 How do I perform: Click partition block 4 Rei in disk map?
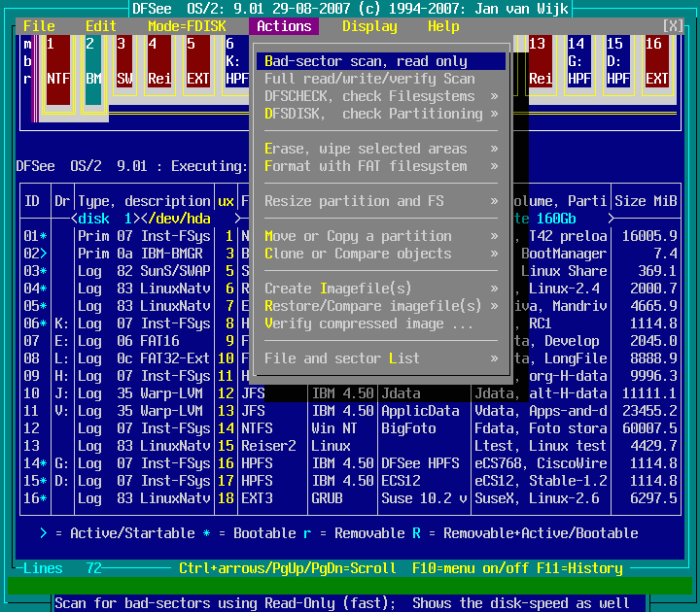(x=158, y=65)
